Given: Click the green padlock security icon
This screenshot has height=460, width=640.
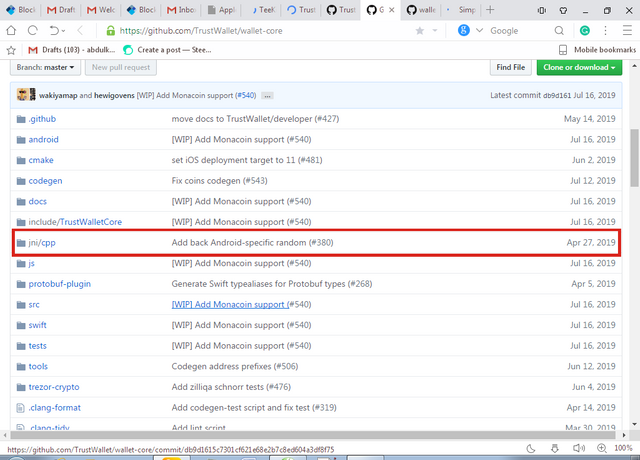Looking at the screenshot, I should coord(110,31).
